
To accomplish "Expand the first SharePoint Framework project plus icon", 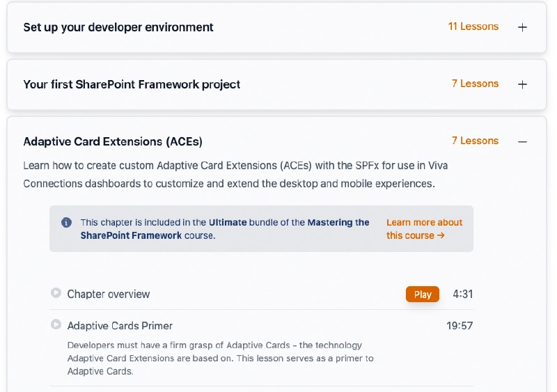I will 523,84.
